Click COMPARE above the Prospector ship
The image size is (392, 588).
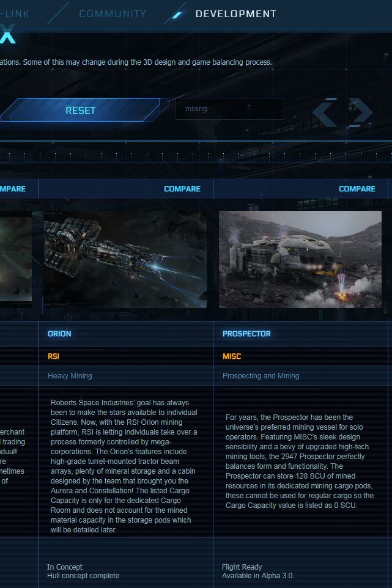pos(357,189)
